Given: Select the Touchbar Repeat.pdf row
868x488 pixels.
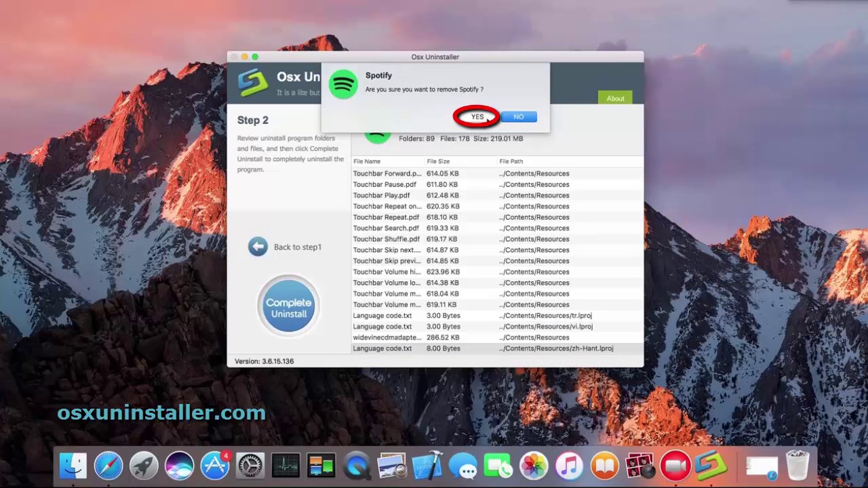Looking at the screenshot, I should pyautogui.click(x=497, y=217).
